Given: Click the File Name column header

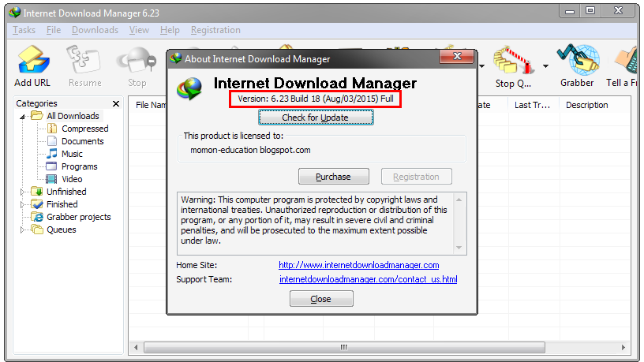Looking at the screenshot, I should (x=150, y=105).
